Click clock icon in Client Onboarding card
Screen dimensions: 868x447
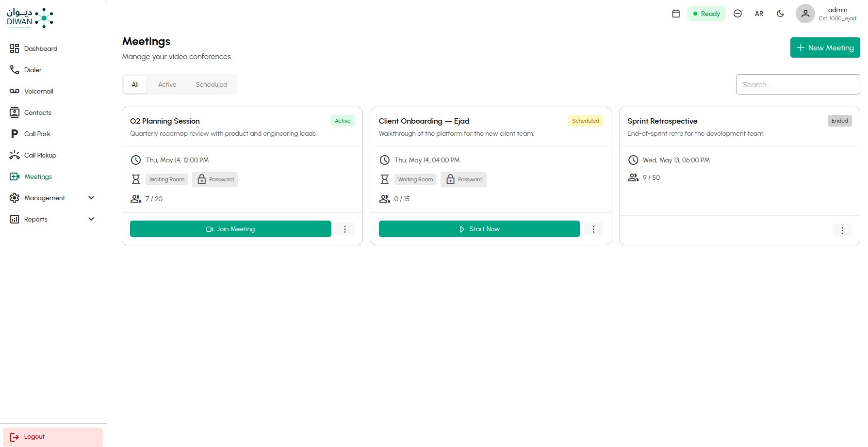coord(384,160)
